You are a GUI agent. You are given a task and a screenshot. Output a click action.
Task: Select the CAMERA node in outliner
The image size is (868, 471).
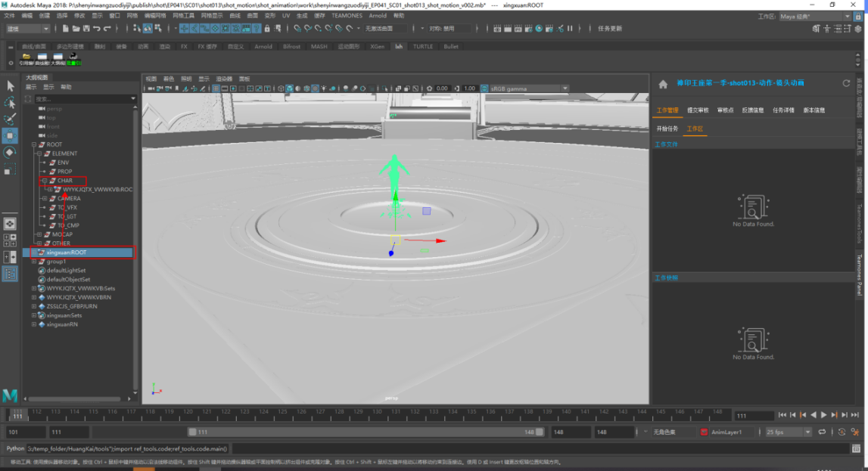(69, 198)
